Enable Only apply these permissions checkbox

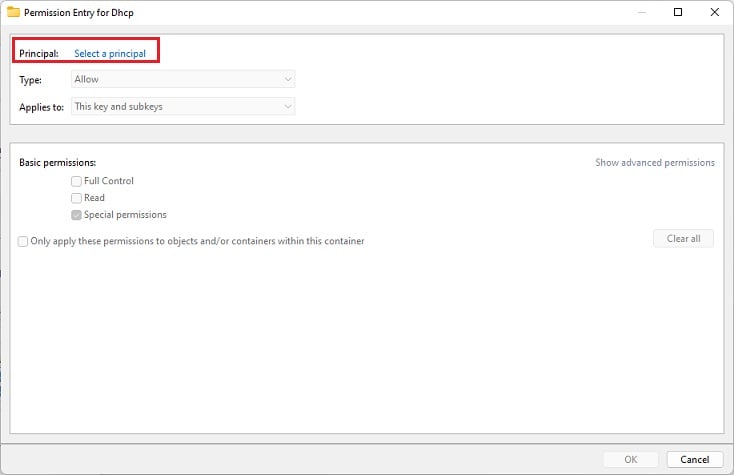(x=22, y=241)
